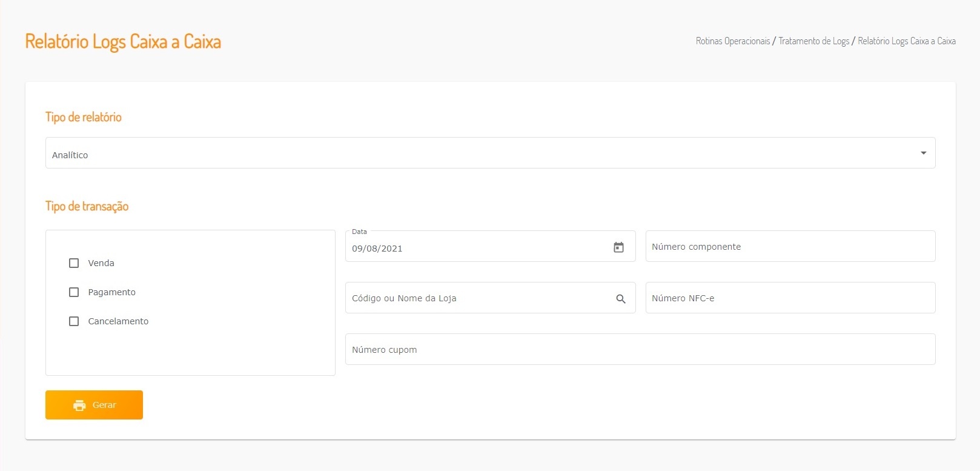Screen dimensions: 980x471
Task: Click the page title Relatório Logs Caixa a Caixa
Action: click(x=123, y=42)
